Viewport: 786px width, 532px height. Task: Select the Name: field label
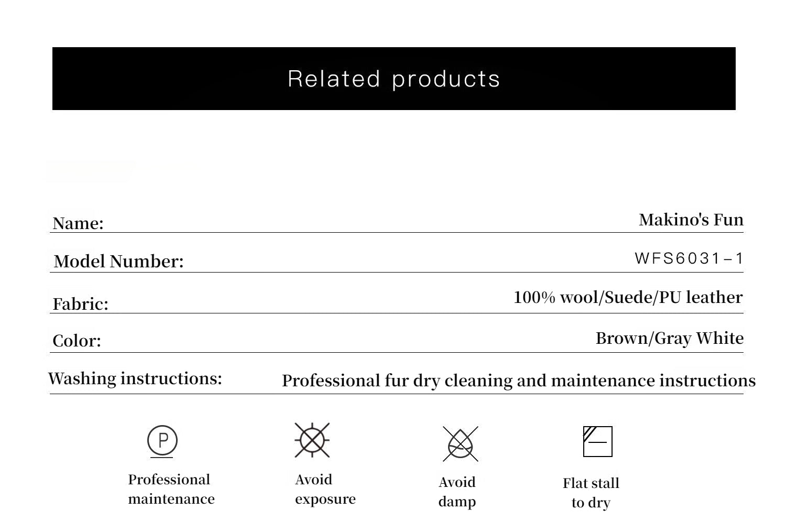[x=78, y=223]
